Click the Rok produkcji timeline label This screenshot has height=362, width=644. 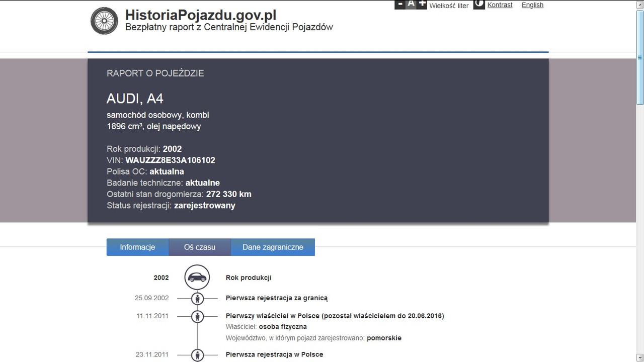click(x=249, y=278)
